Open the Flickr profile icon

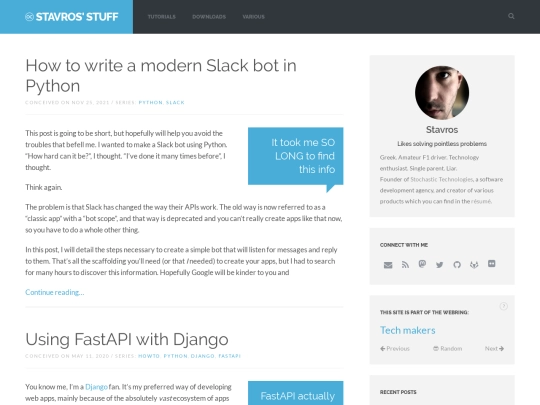(x=492, y=264)
